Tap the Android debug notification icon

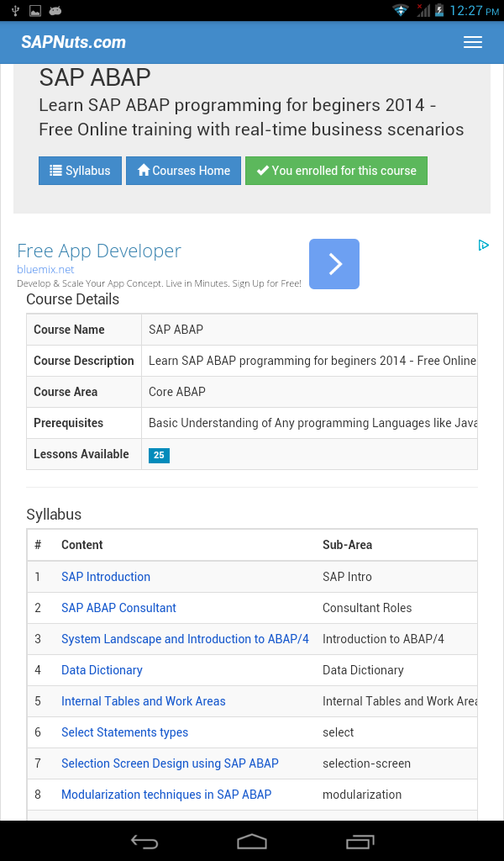coord(55,10)
